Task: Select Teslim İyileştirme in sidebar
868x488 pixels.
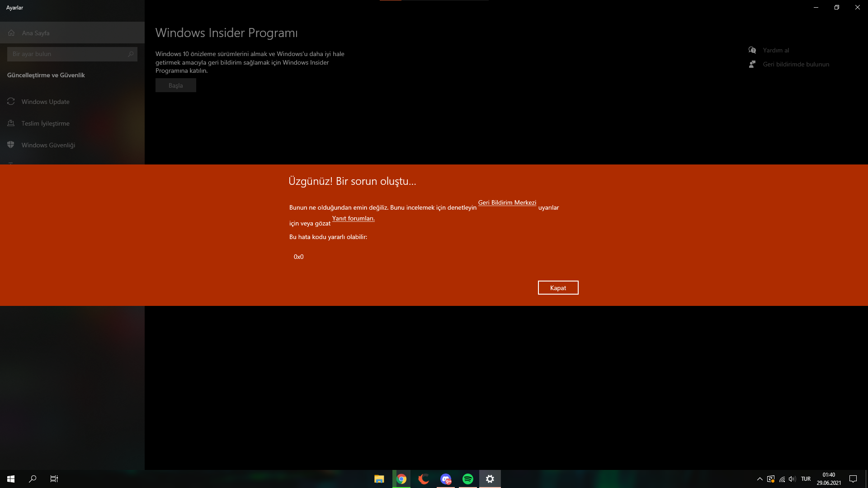Action: pyautogui.click(x=45, y=123)
